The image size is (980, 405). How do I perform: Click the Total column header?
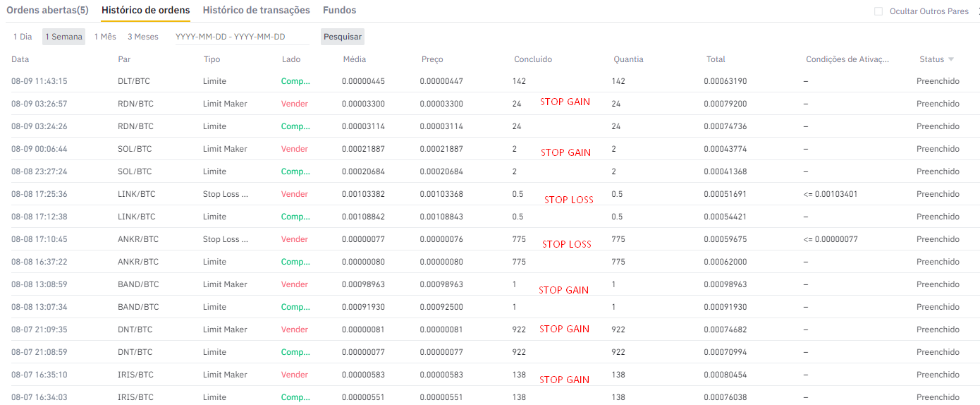coord(716,59)
